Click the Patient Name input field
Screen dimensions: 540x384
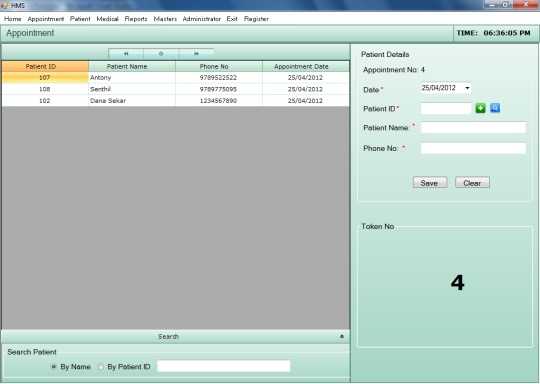coord(473,127)
